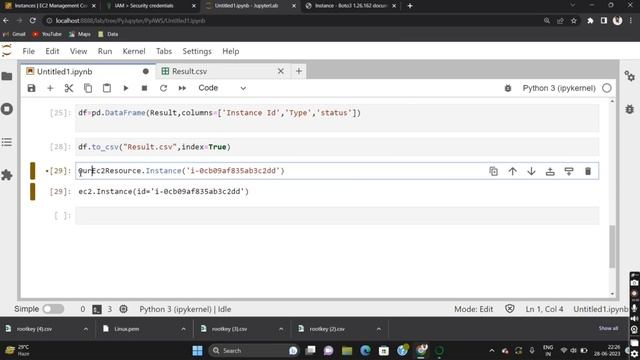Expand the Linux.pem download options chevron
640x360 pixels.
(183, 329)
